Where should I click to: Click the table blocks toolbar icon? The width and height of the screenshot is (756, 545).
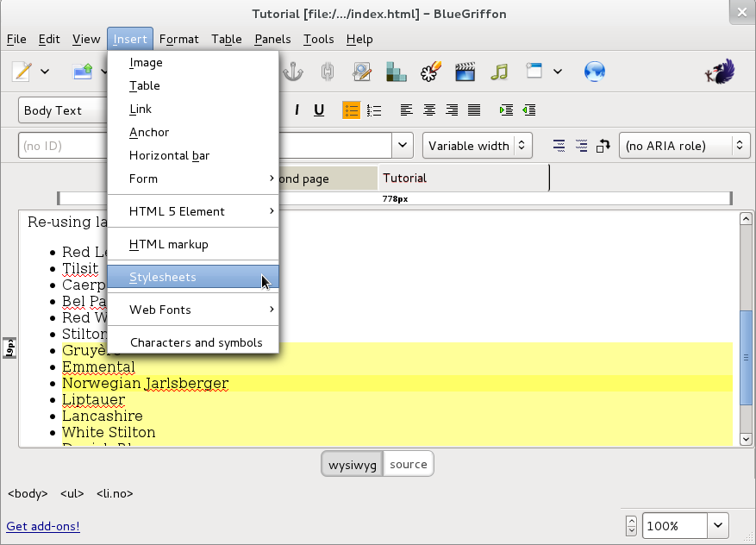(397, 72)
